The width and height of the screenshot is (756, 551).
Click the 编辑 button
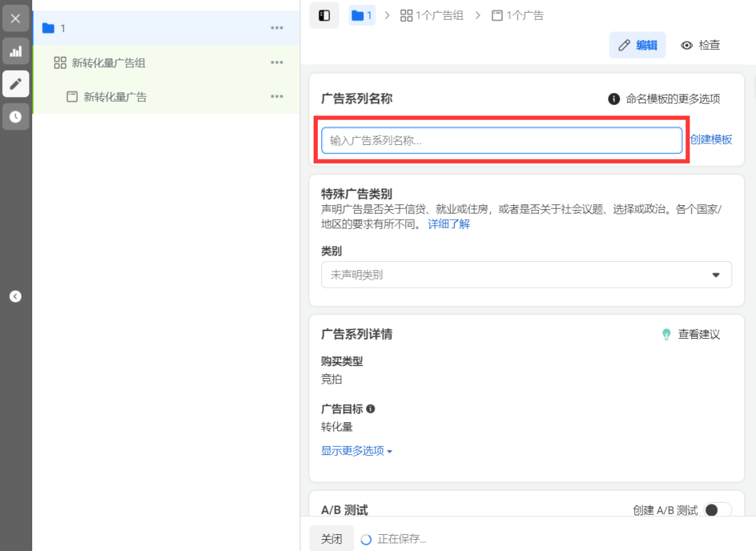(x=637, y=45)
